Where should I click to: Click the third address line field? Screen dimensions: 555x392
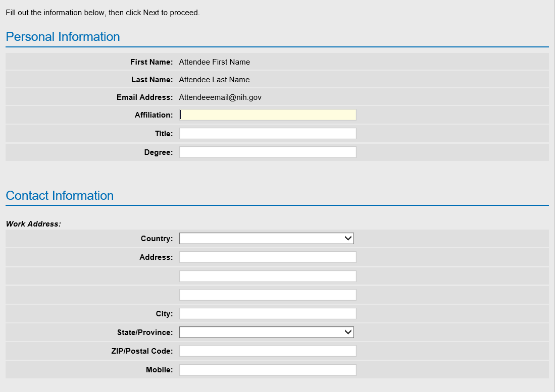pos(268,295)
